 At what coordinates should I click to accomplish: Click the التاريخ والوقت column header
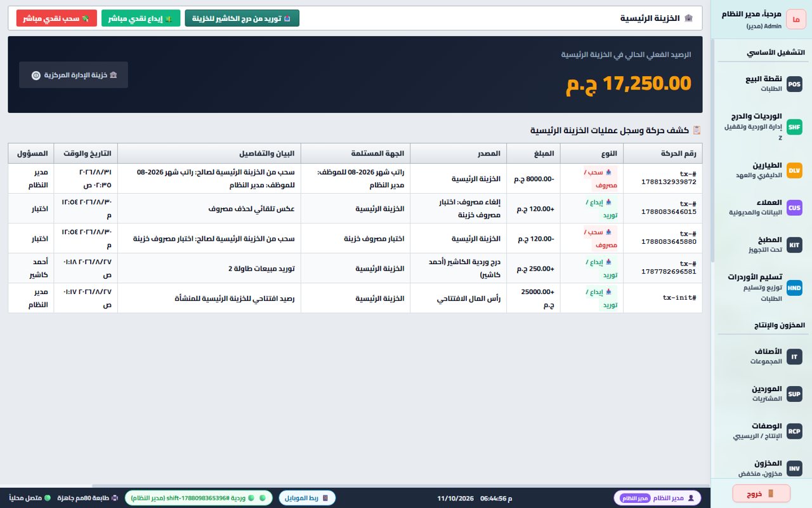[x=86, y=154]
